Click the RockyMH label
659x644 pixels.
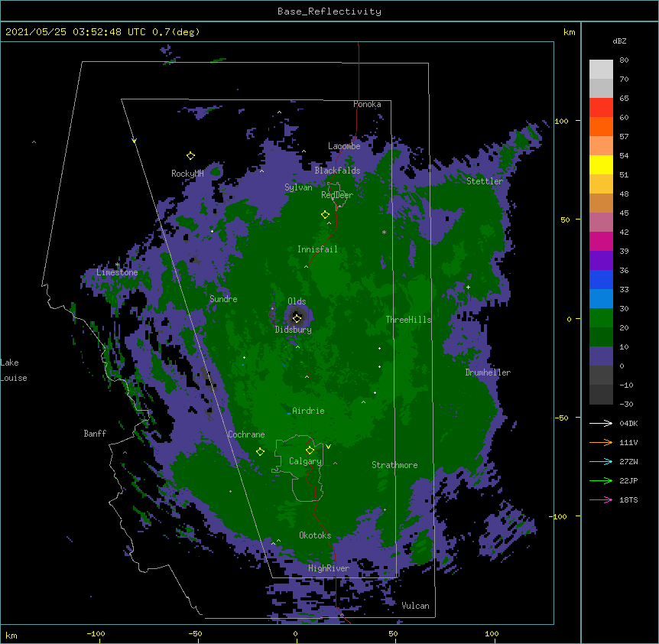pos(187,174)
